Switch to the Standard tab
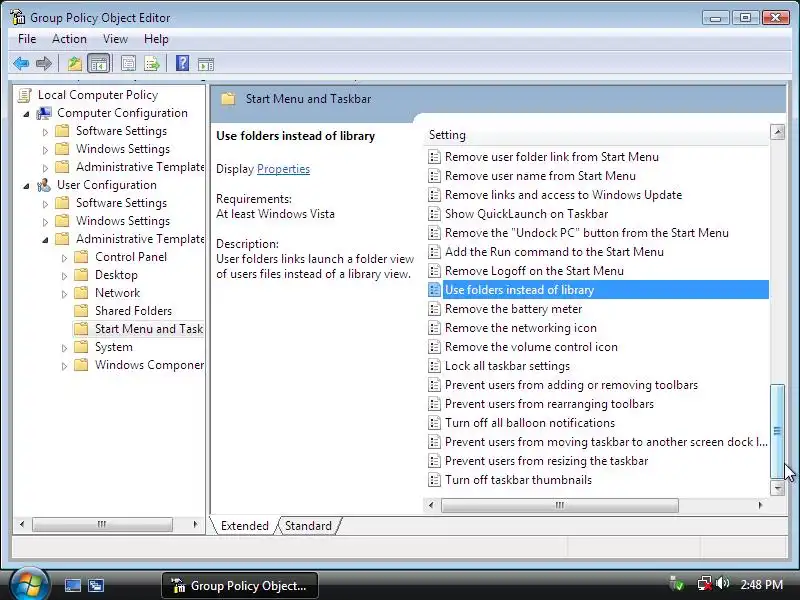 308,526
